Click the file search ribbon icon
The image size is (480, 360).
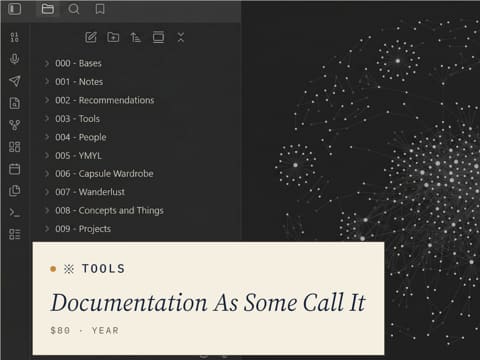pyautogui.click(x=15, y=103)
